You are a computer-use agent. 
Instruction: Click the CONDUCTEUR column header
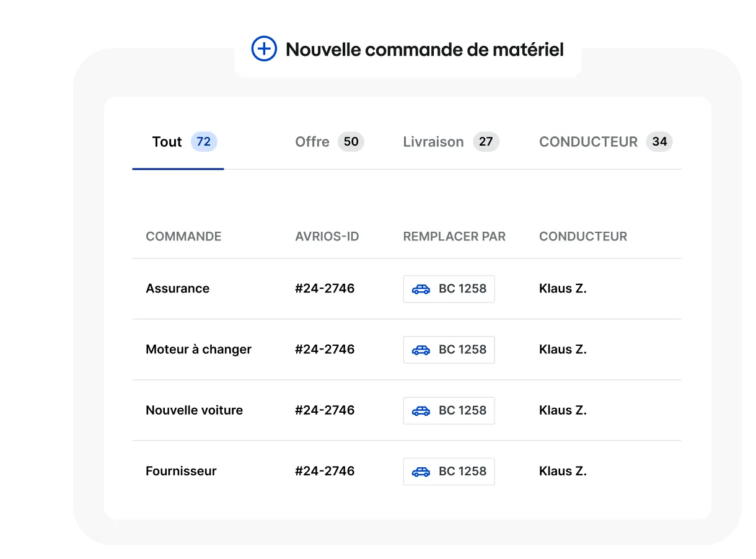tap(583, 236)
